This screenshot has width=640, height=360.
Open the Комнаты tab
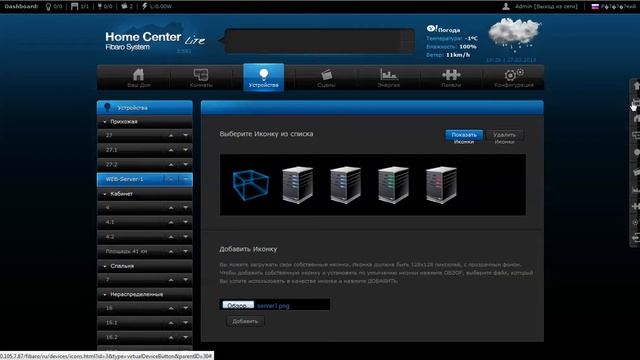tap(201, 78)
